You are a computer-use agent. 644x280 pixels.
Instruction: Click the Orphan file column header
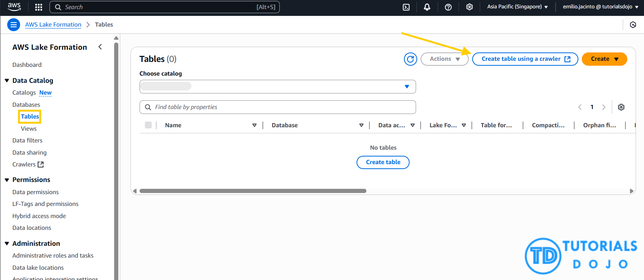pos(599,125)
